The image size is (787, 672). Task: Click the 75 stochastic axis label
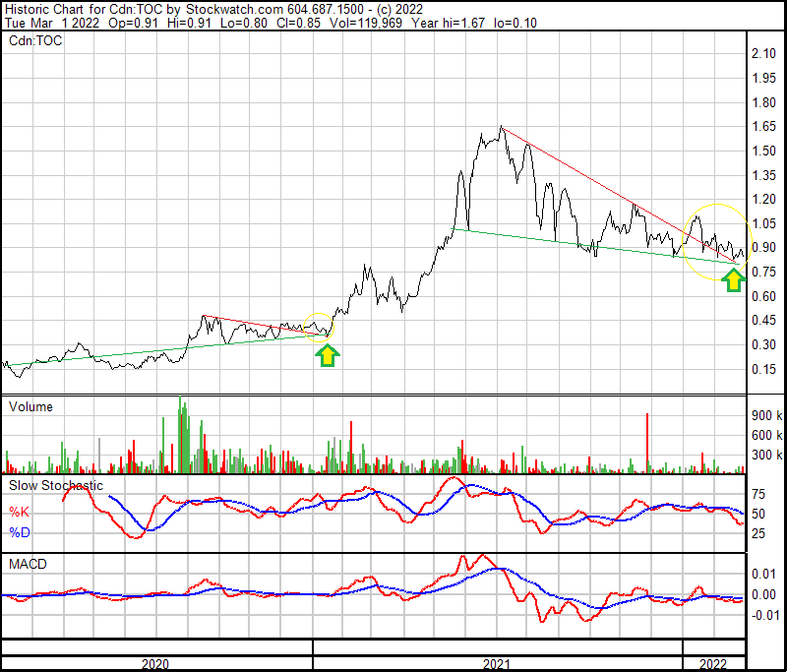point(758,495)
